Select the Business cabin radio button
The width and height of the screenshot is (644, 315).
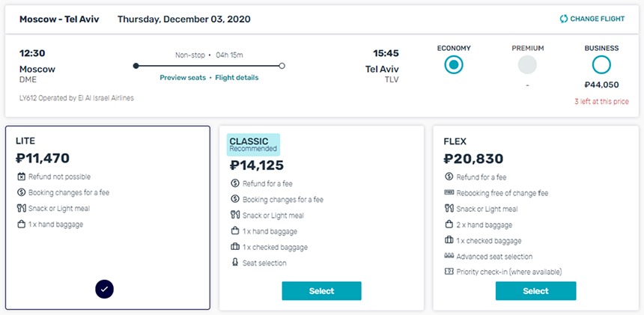coord(601,65)
